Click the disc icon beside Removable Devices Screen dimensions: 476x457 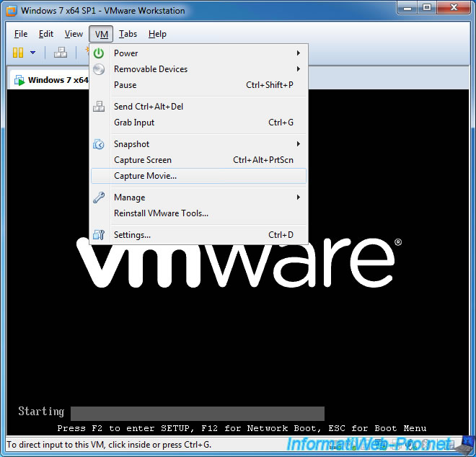pos(99,69)
